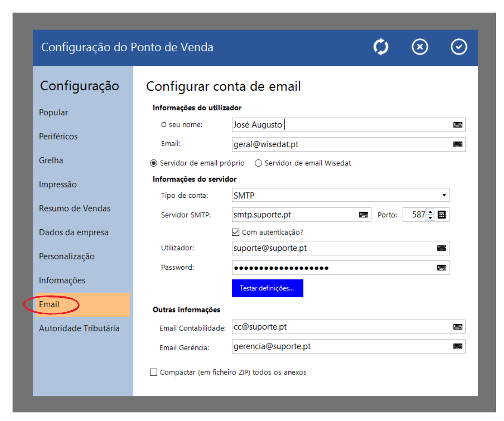This screenshot has width=504, height=421.
Task: Expand the Tipo de conta dropdown
Action: [444, 195]
